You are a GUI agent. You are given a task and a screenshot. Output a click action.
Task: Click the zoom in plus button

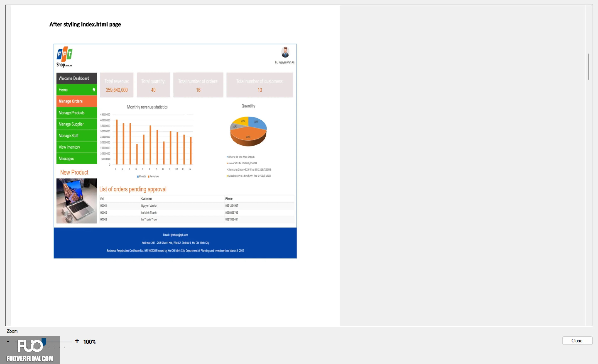[x=77, y=341]
